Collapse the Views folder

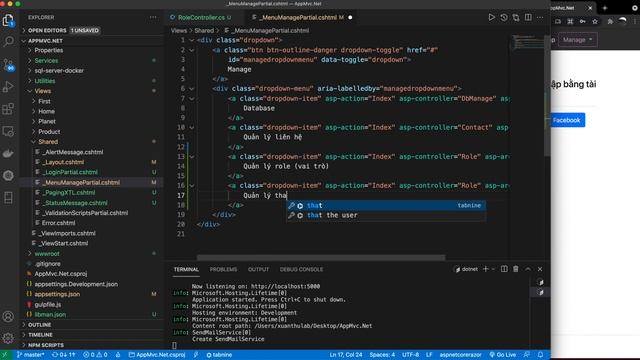30,91
